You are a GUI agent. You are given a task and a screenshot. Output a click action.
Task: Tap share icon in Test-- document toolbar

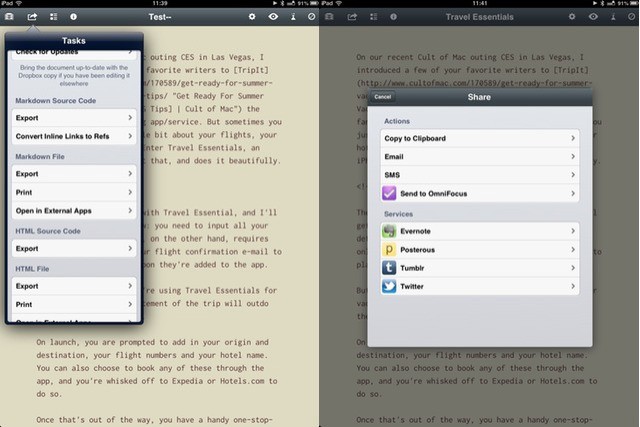(x=31, y=17)
